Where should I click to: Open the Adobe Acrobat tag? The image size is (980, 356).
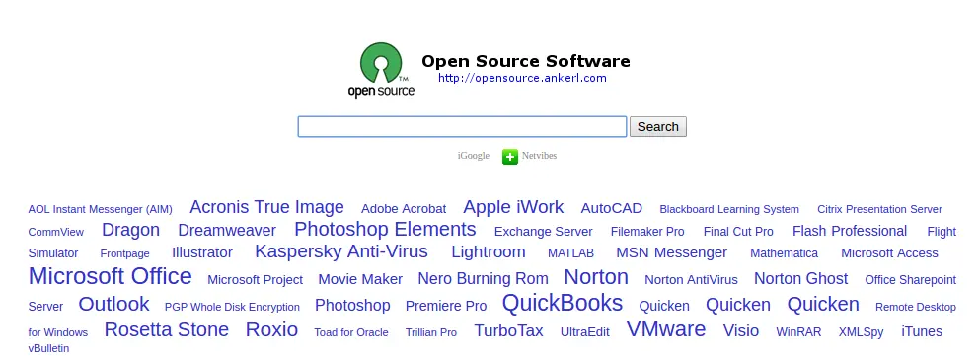(404, 209)
